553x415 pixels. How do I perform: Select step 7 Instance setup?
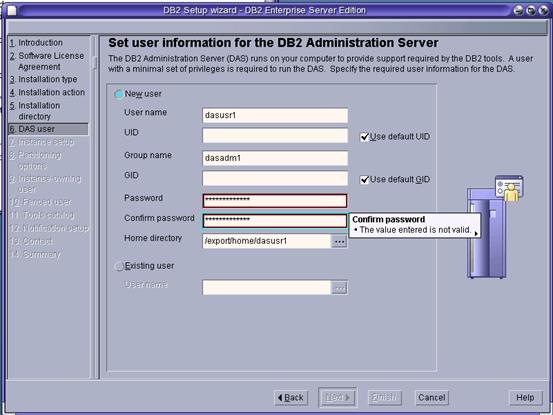42,142
